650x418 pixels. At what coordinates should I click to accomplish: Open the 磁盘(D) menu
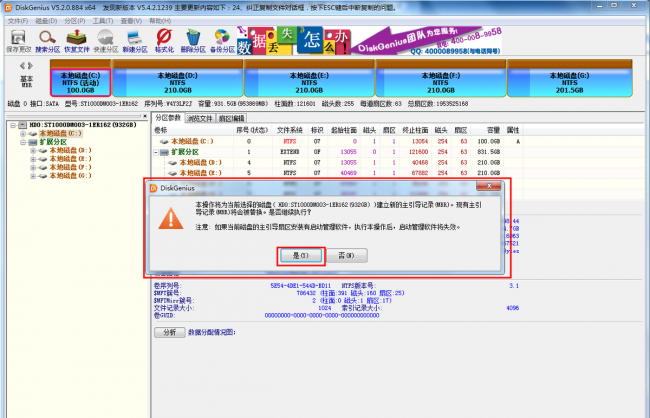46,21
